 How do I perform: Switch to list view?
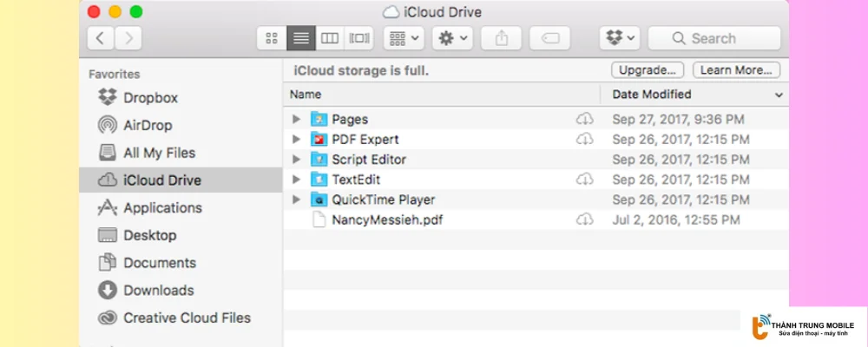[x=301, y=38]
